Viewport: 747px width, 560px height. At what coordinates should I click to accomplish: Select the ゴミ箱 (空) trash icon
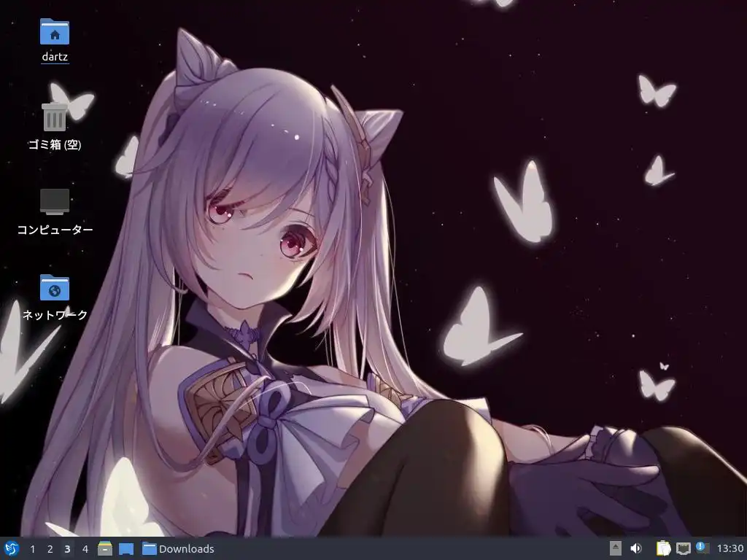[54, 116]
